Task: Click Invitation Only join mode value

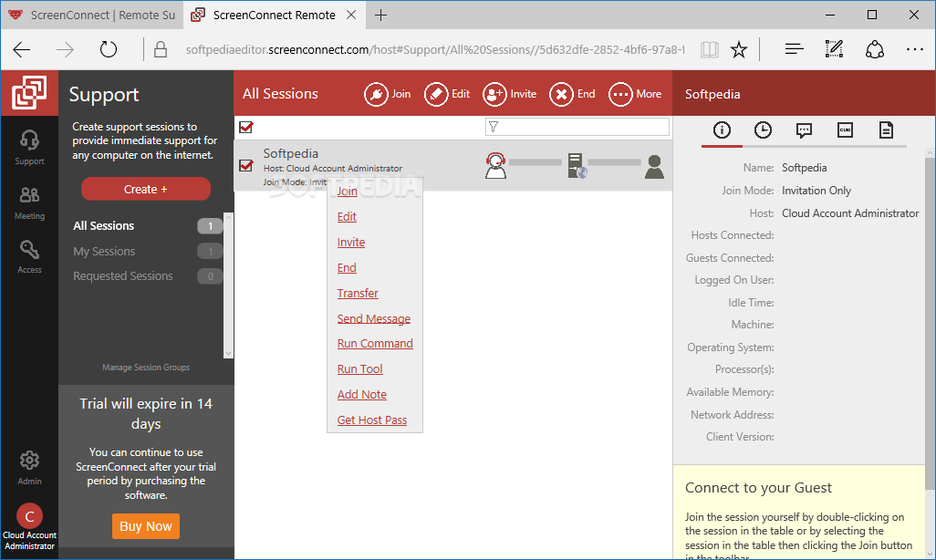Action: 816,191
